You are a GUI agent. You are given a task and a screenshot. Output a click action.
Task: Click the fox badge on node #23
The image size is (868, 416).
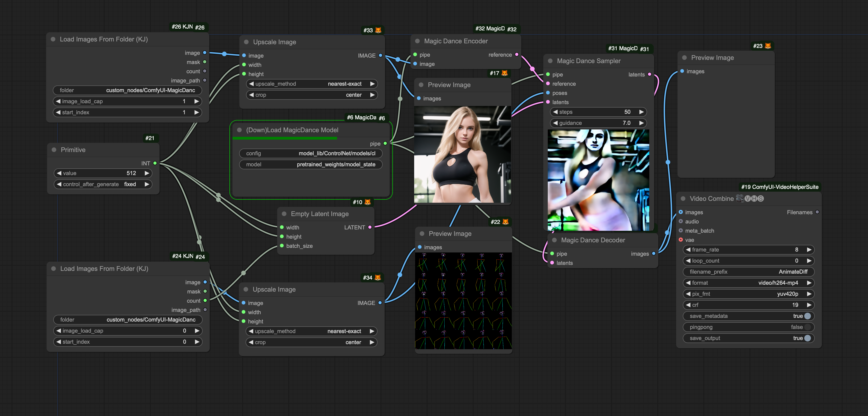(768, 46)
